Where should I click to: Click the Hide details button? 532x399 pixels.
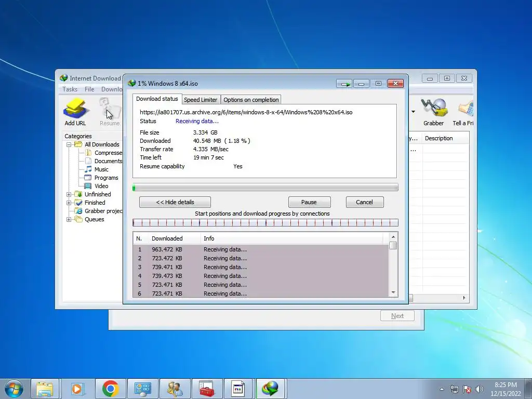pos(175,202)
